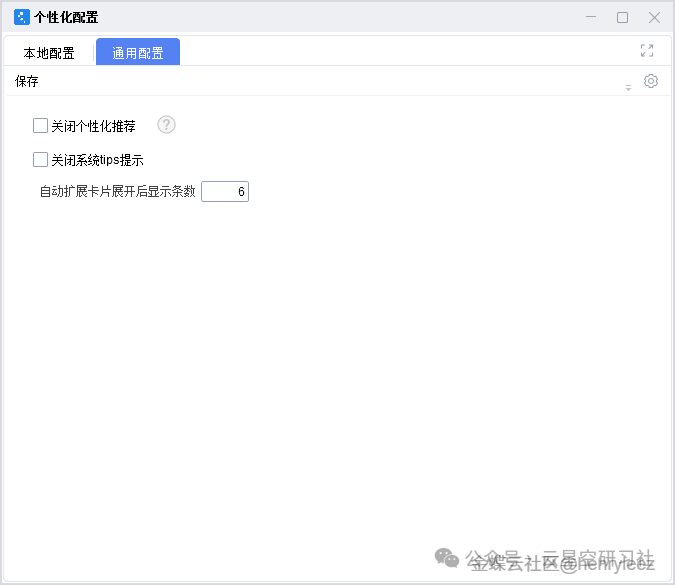Screen dimensions: 675x585
Task: Switch to the 本地配置 tab
Action: 49,53
